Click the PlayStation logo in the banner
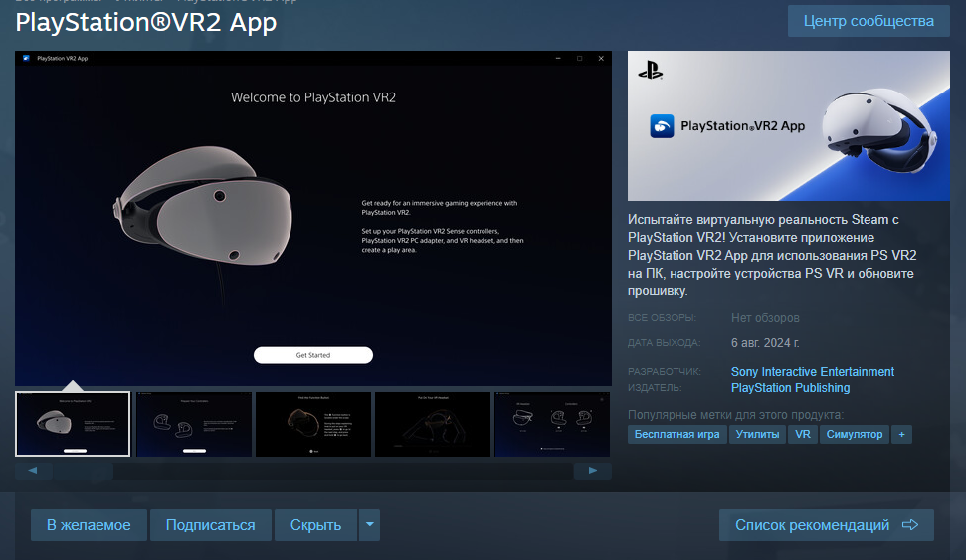Viewport: 966px width, 560px height. (650, 71)
